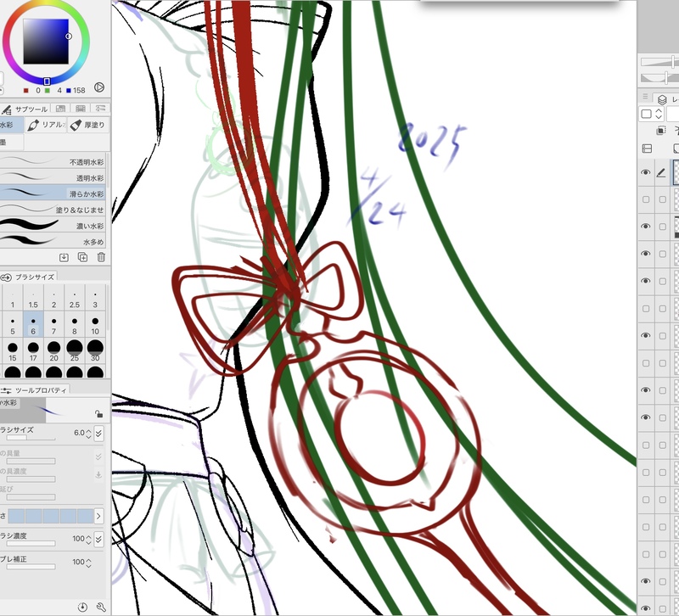This screenshot has height=616, width=679.
Task: Click the duplicate sub tool icon
Action: (x=82, y=257)
